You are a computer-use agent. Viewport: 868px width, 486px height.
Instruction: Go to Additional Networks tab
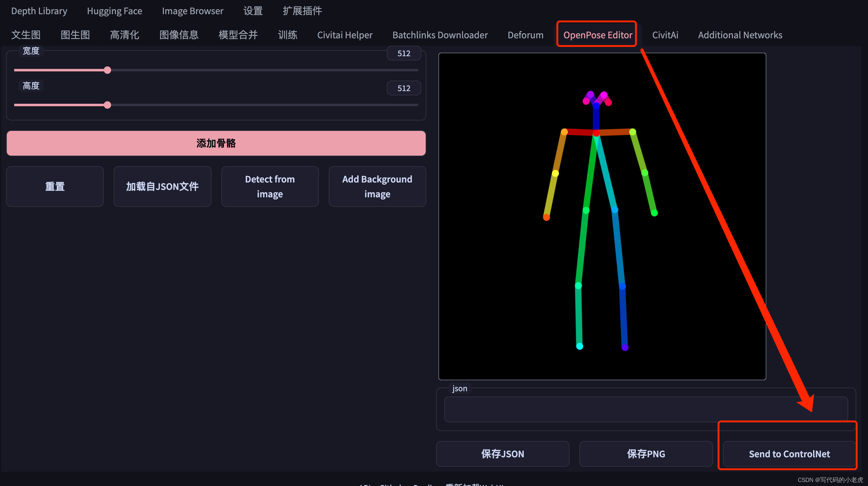tap(740, 35)
